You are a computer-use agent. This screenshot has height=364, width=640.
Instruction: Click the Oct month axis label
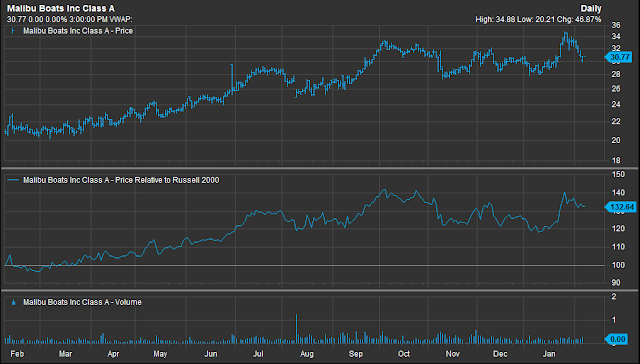404,354
